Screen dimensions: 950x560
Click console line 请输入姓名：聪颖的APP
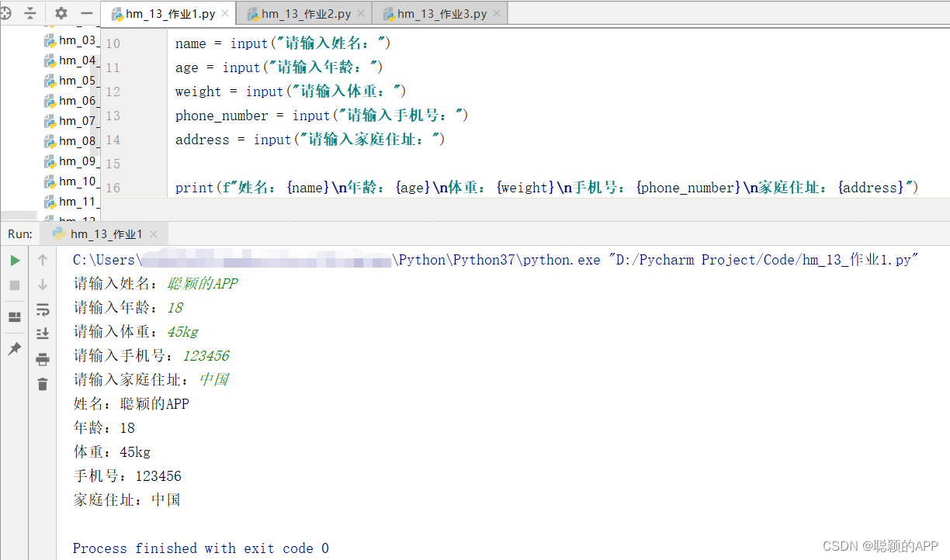pos(155,284)
